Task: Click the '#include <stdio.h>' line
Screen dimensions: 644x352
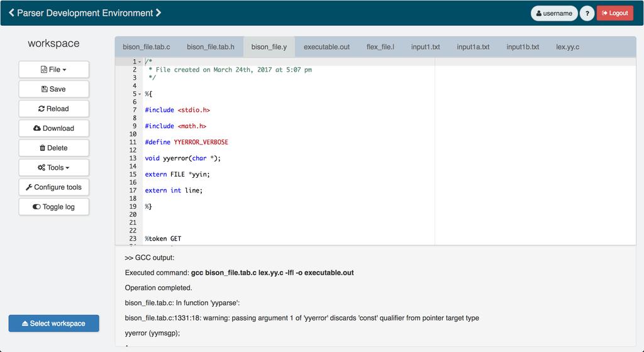Action: (x=177, y=110)
